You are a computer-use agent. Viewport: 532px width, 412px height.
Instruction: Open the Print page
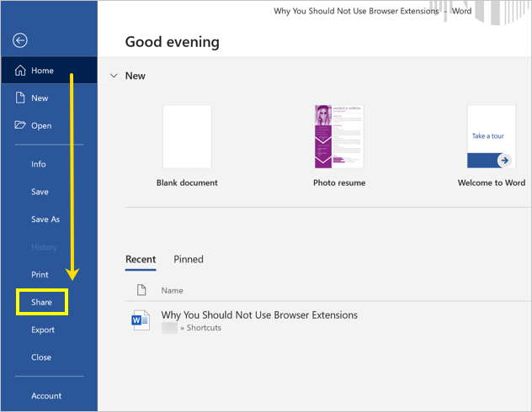[40, 274]
